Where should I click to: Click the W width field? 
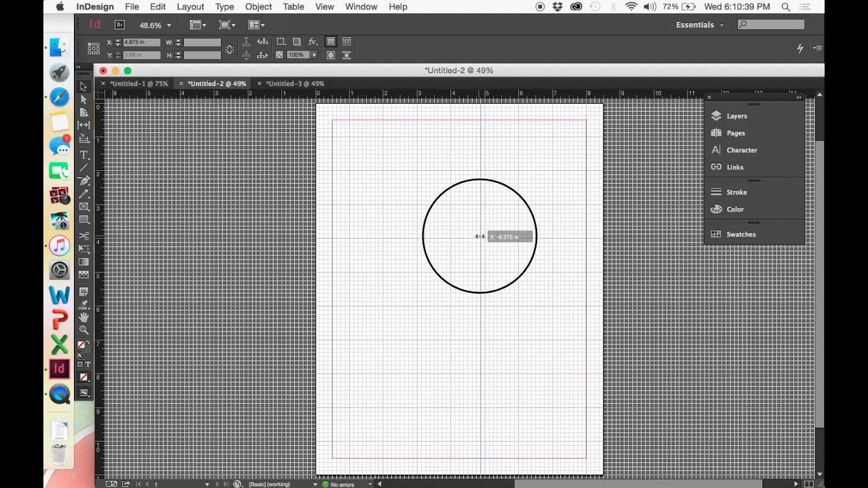(202, 42)
